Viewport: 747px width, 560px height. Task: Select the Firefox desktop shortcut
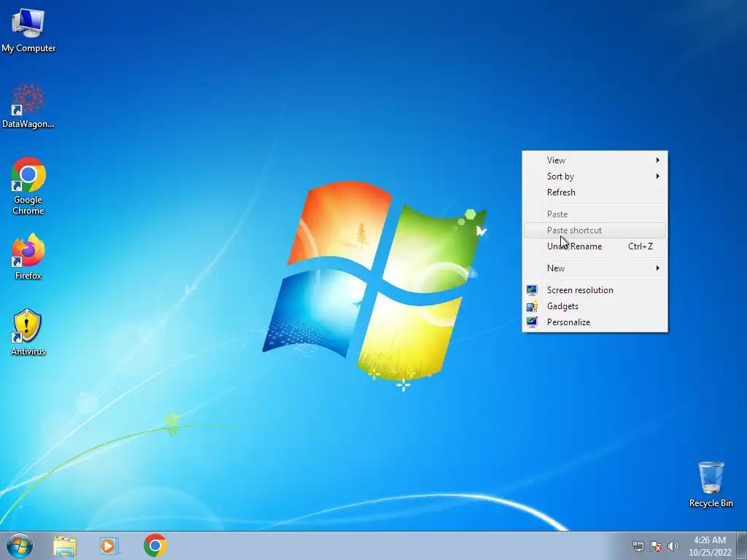pyautogui.click(x=28, y=256)
